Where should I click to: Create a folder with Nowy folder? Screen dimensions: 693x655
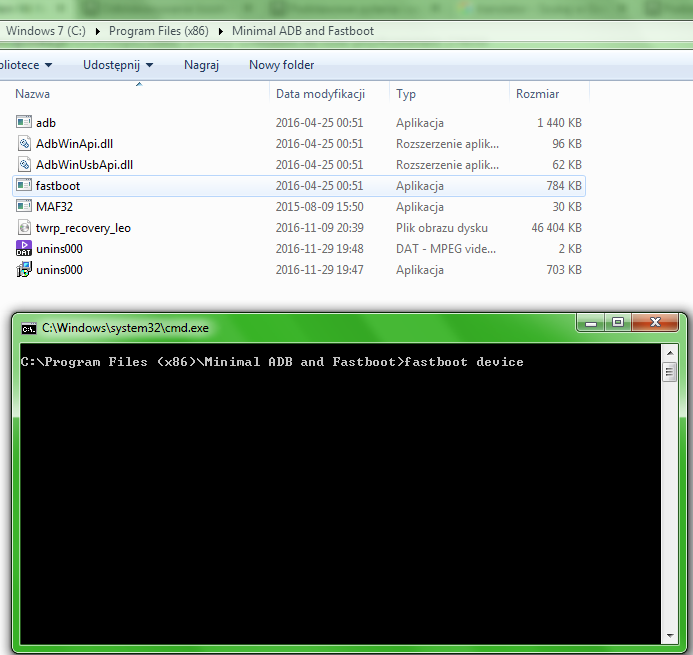pyautogui.click(x=281, y=65)
